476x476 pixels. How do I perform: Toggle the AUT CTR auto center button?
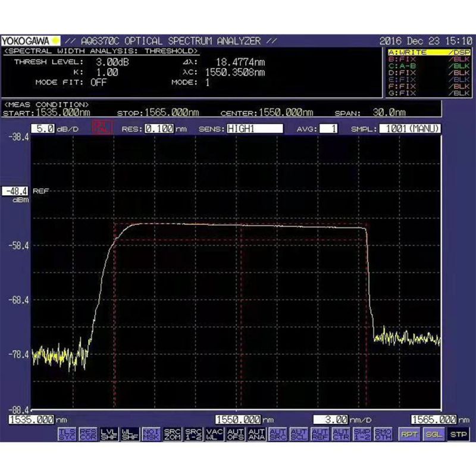tap(341, 434)
